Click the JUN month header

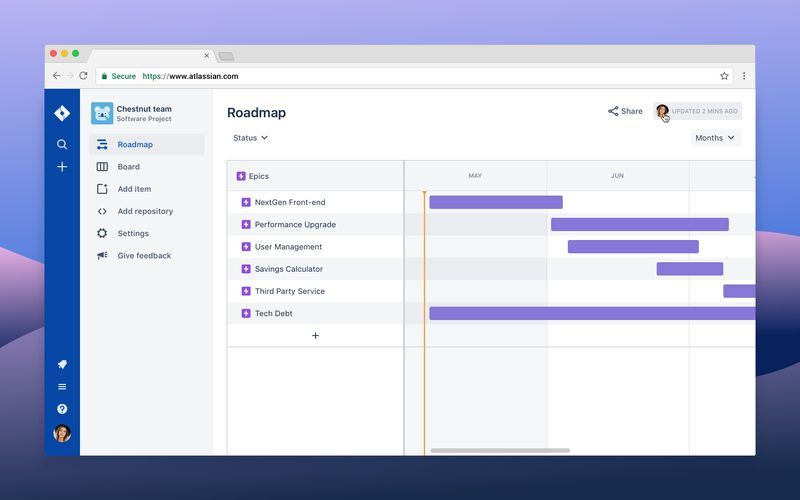click(x=617, y=176)
